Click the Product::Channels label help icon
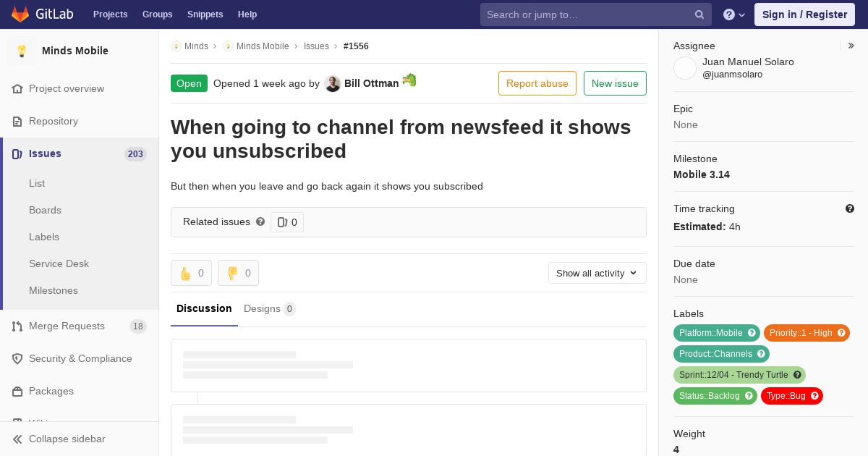The height and width of the screenshot is (456, 868). [x=761, y=354]
